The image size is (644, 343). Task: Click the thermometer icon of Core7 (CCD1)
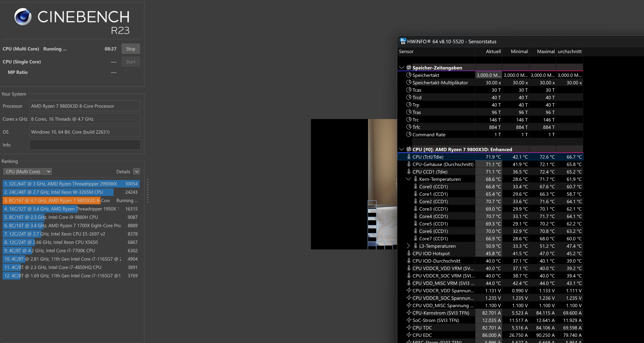click(416, 238)
